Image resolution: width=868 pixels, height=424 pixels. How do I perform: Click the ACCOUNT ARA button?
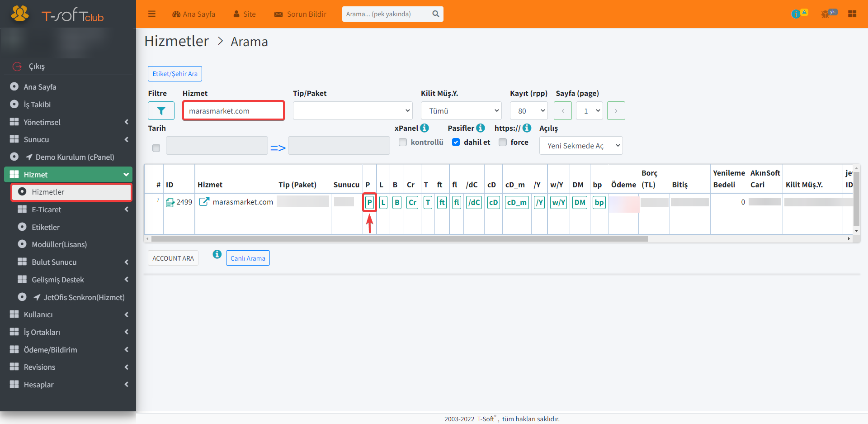tap(173, 258)
